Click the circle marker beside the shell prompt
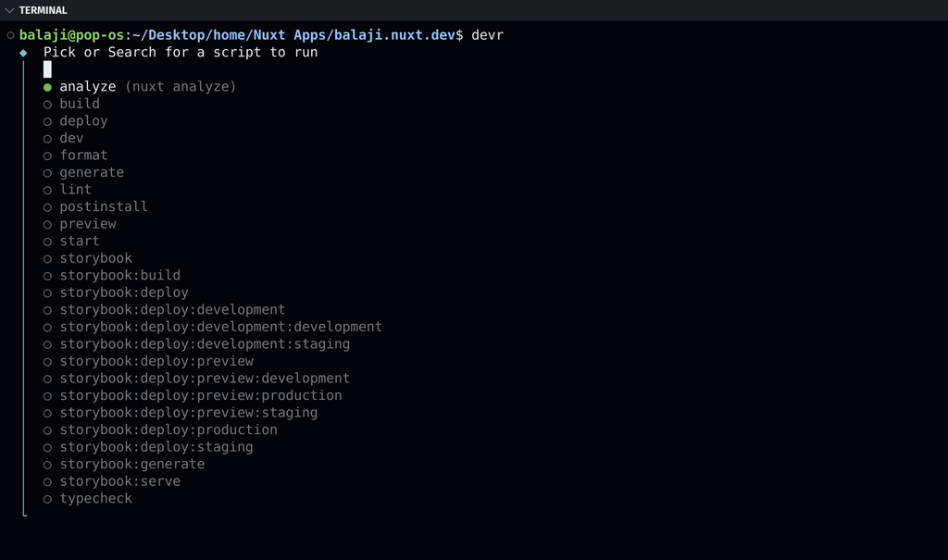 [10, 35]
